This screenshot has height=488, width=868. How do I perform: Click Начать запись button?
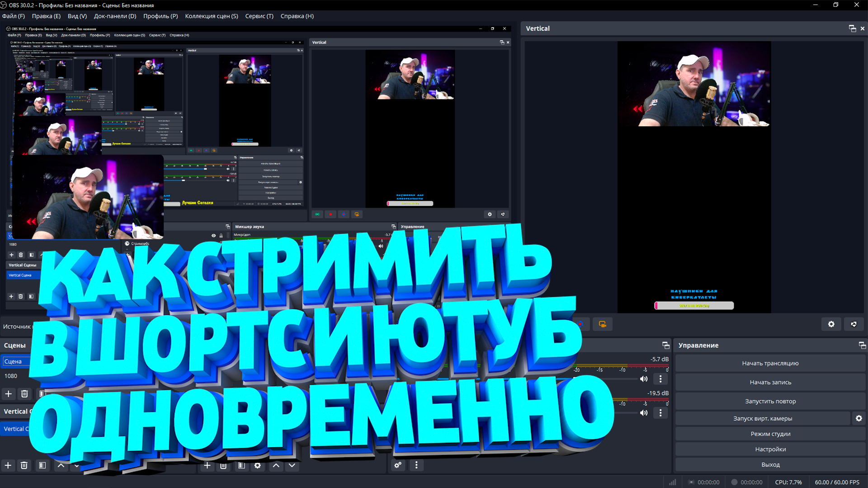[x=770, y=382]
